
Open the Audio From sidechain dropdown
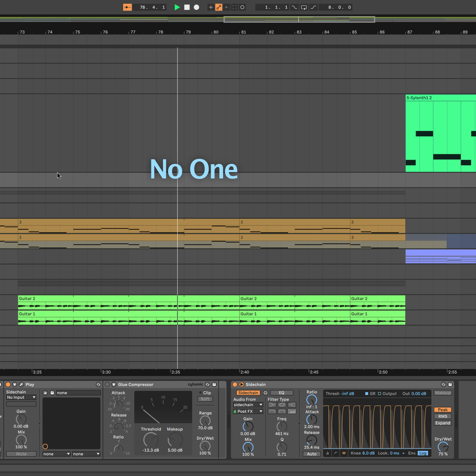click(x=248, y=405)
